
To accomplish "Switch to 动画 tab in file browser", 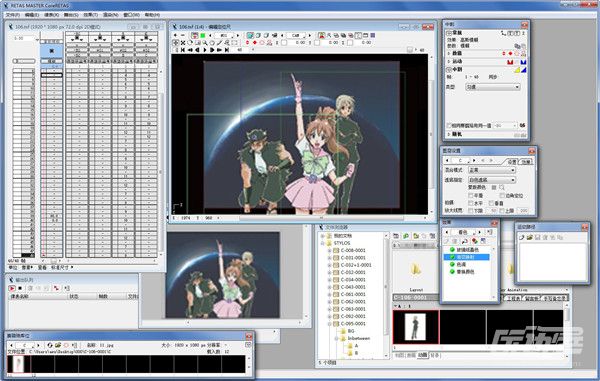I will point(422,355).
